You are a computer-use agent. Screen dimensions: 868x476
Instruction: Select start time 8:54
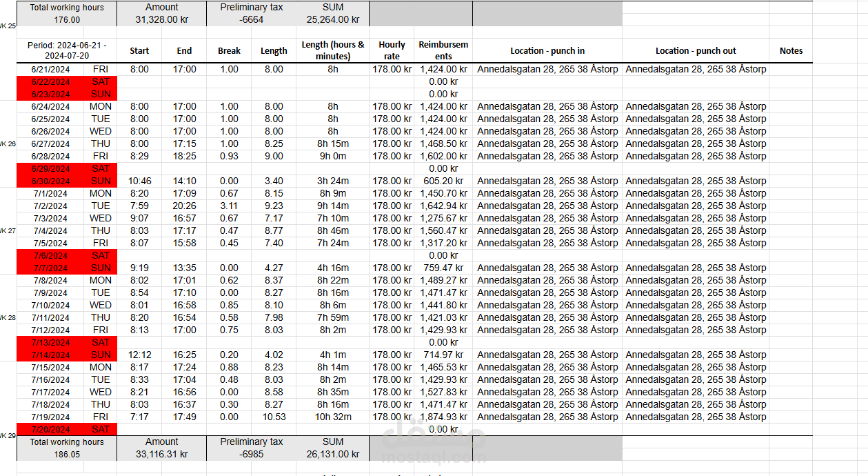point(139,292)
